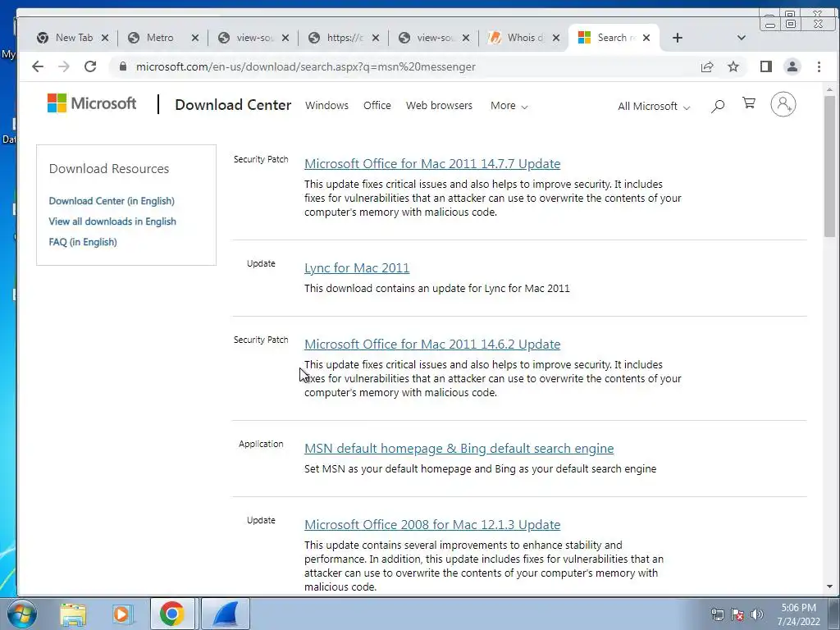Click "Security Patch" label for 14.7.7 update

tap(261, 159)
